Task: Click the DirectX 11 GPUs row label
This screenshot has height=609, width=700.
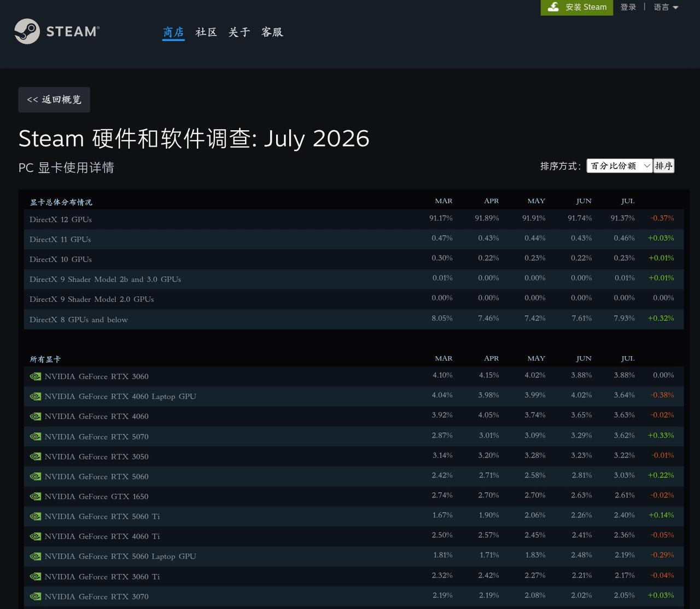Action: pos(60,239)
